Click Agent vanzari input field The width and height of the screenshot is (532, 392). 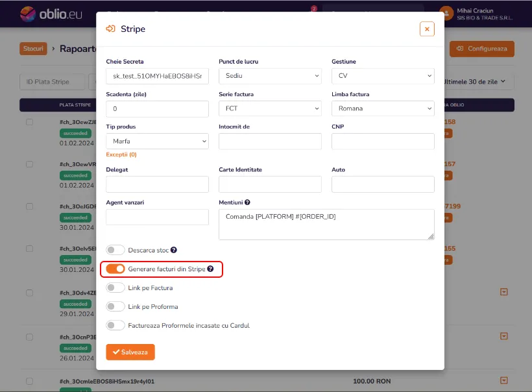click(x=157, y=217)
